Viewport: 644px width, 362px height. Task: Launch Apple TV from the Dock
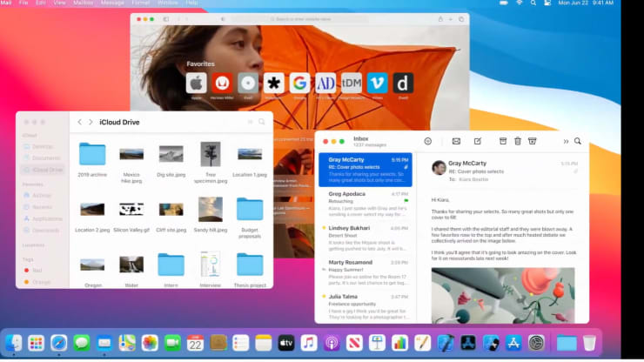click(x=286, y=343)
